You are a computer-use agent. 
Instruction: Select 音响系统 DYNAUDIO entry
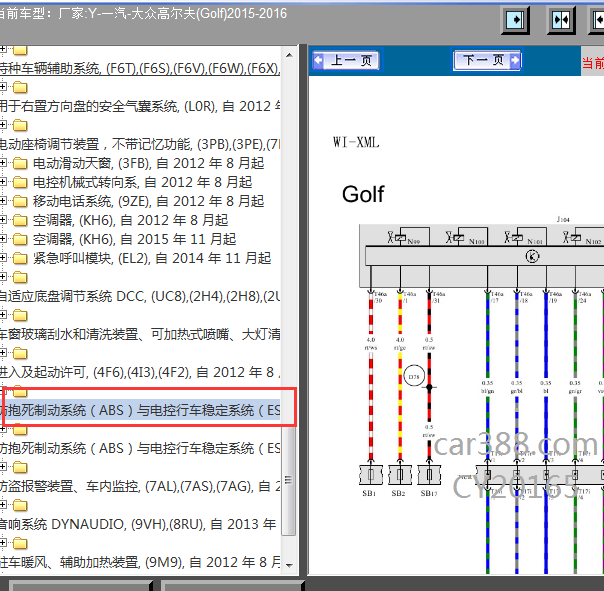pyautogui.click(x=138, y=524)
